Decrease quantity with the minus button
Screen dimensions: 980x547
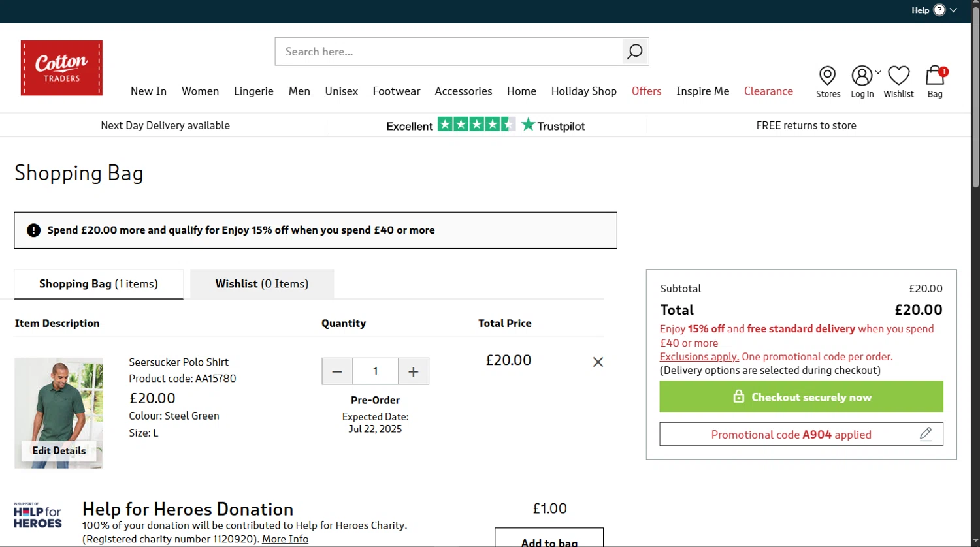point(337,371)
